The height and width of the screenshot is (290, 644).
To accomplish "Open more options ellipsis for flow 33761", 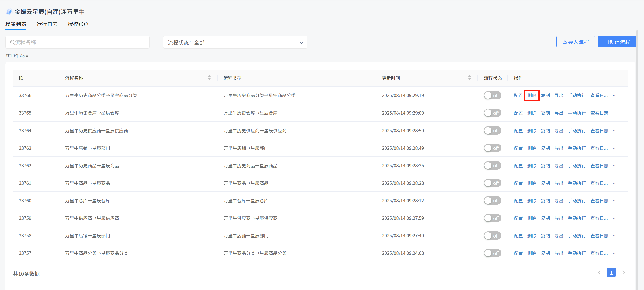I will pos(615,183).
